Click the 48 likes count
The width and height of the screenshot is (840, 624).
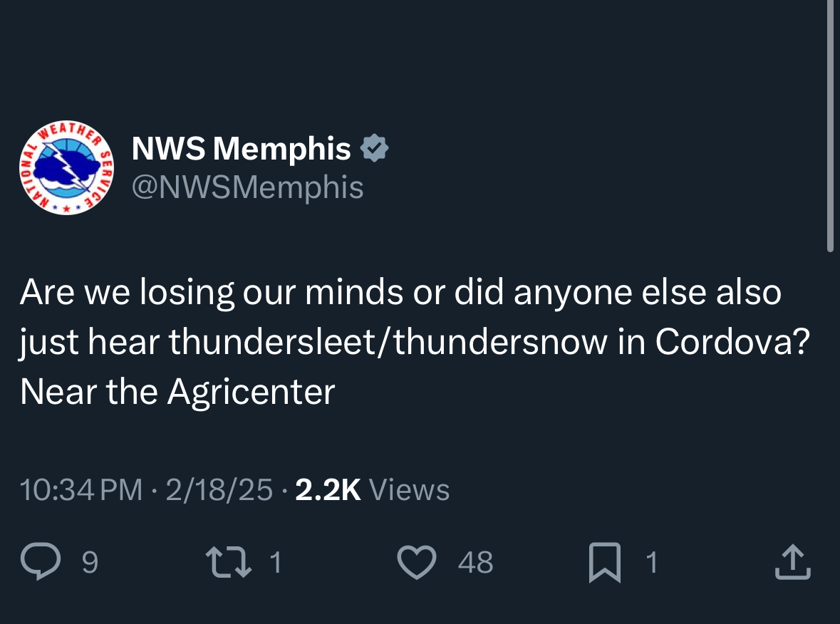[x=475, y=563]
